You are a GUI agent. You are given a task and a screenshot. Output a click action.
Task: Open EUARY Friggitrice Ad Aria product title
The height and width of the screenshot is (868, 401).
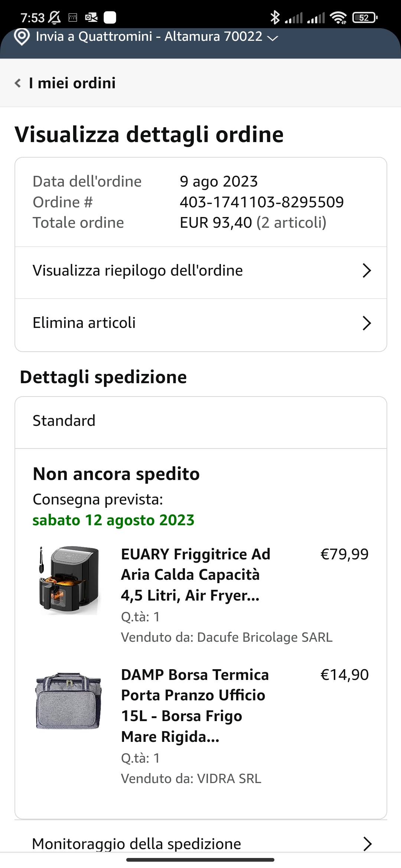(196, 575)
